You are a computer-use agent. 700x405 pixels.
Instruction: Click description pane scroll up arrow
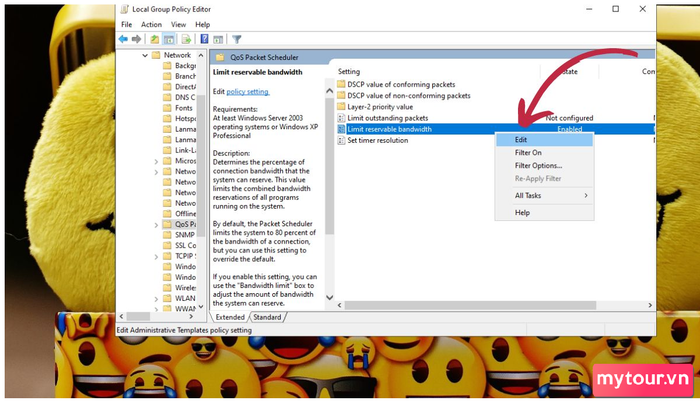329,91
